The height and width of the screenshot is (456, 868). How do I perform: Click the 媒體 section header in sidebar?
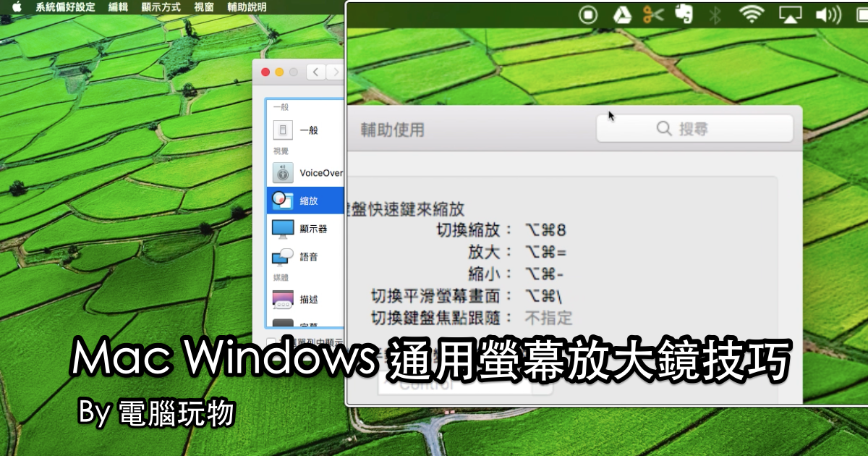[x=280, y=278]
